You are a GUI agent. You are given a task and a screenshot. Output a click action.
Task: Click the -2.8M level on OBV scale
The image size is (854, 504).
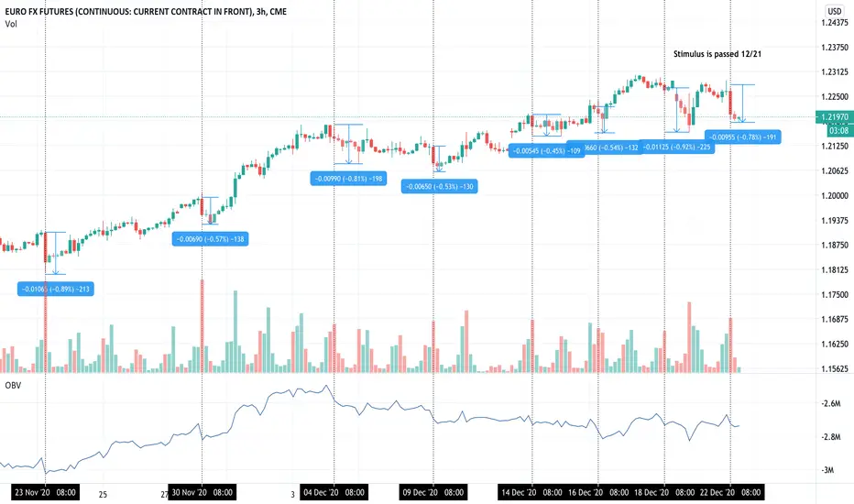click(831, 437)
